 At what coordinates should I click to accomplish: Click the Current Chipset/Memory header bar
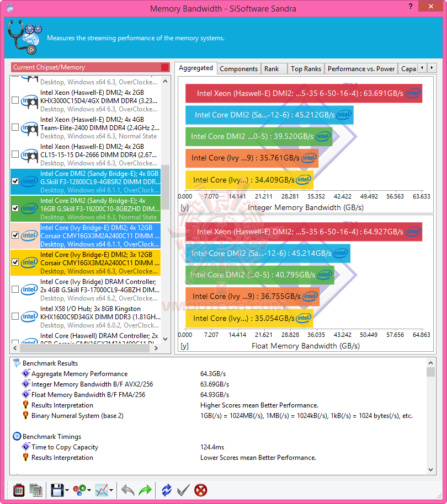(91, 67)
